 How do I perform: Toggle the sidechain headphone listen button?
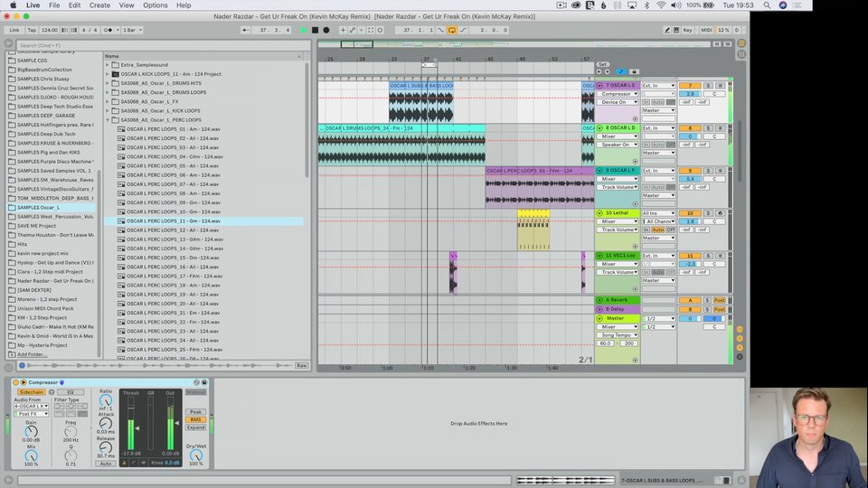(x=52, y=391)
